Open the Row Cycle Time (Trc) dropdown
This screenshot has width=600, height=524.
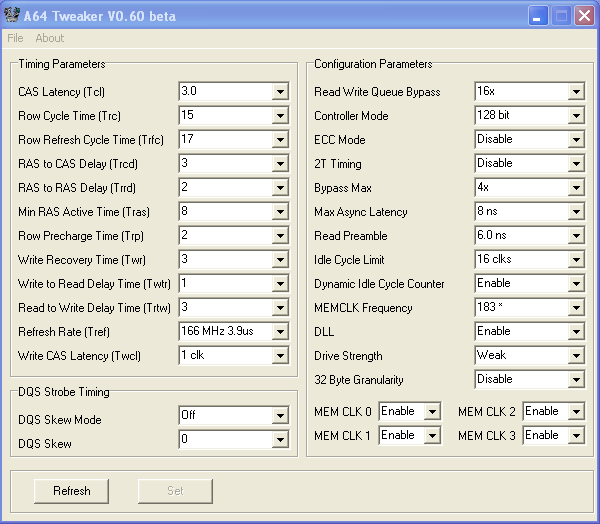[x=279, y=116]
